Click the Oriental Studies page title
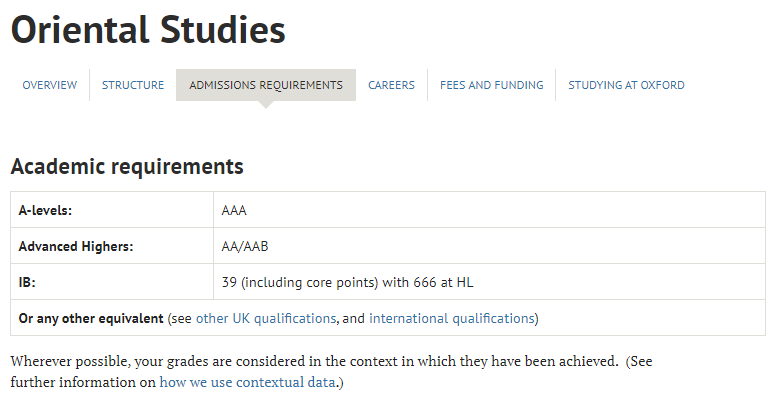Image resolution: width=781 pixels, height=399 pixels. click(x=148, y=30)
